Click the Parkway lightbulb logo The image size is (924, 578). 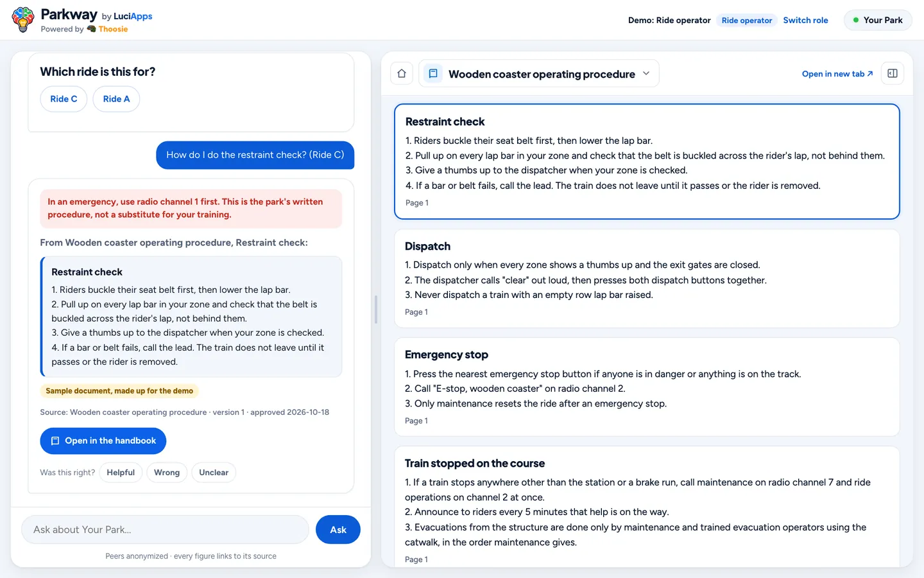pyautogui.click(x=23, y=20)
